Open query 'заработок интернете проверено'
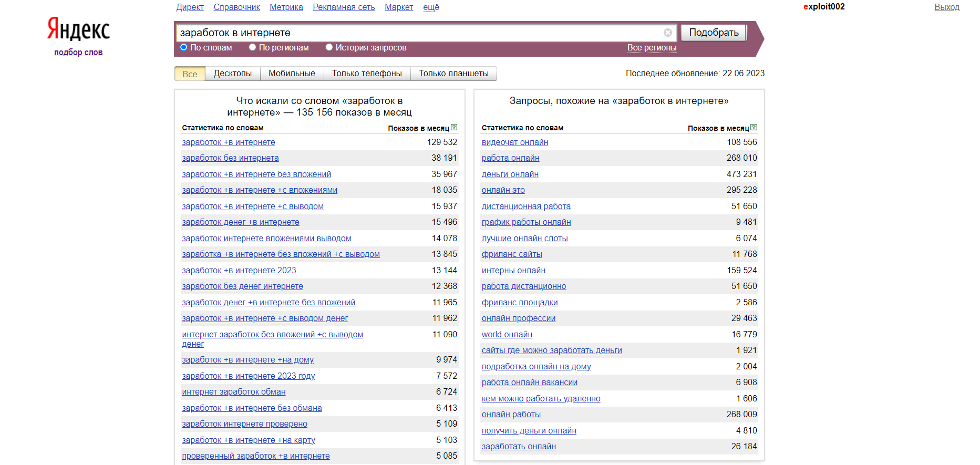Screen dimensions: 980x465 click(244, 424)
